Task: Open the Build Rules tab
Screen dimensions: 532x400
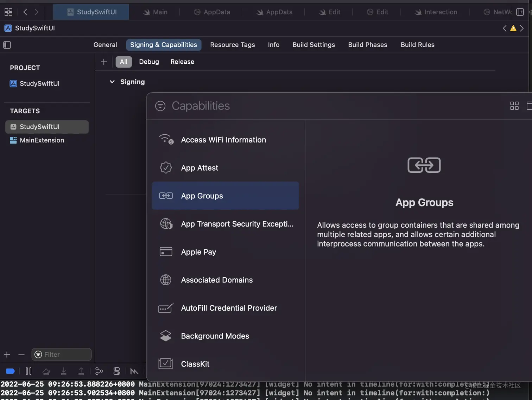Action: click(x=418, y=45)
